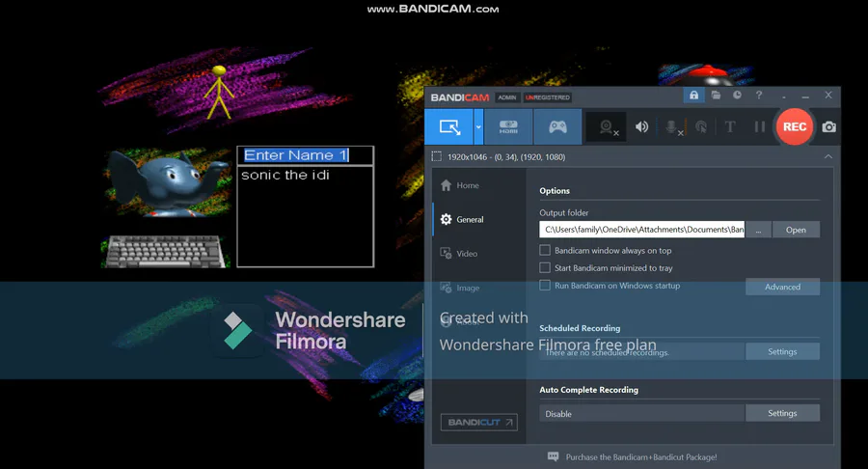The image size is (868, 469).
Task: Toggle mouse click effect icon
Action: point(701,127)
